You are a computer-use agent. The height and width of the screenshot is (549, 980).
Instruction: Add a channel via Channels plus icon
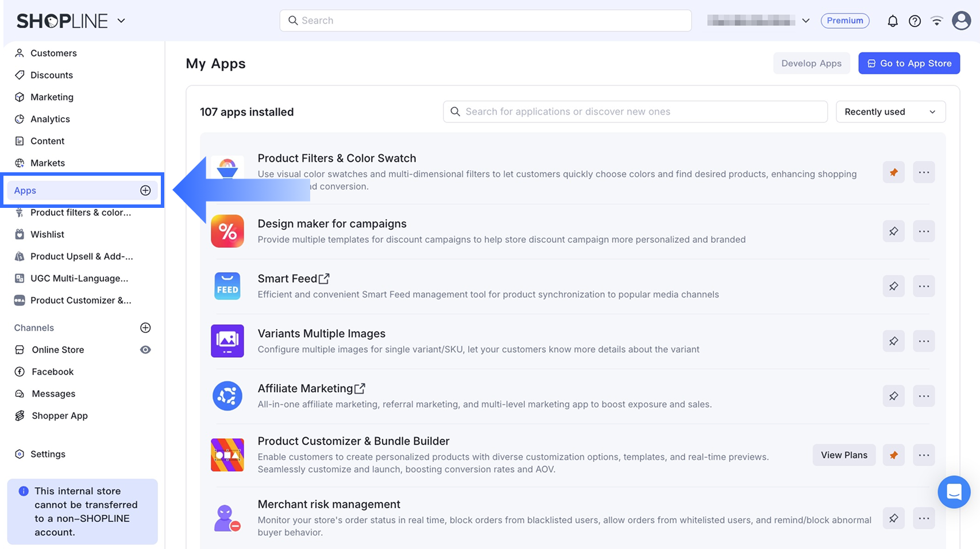[145, 328]
